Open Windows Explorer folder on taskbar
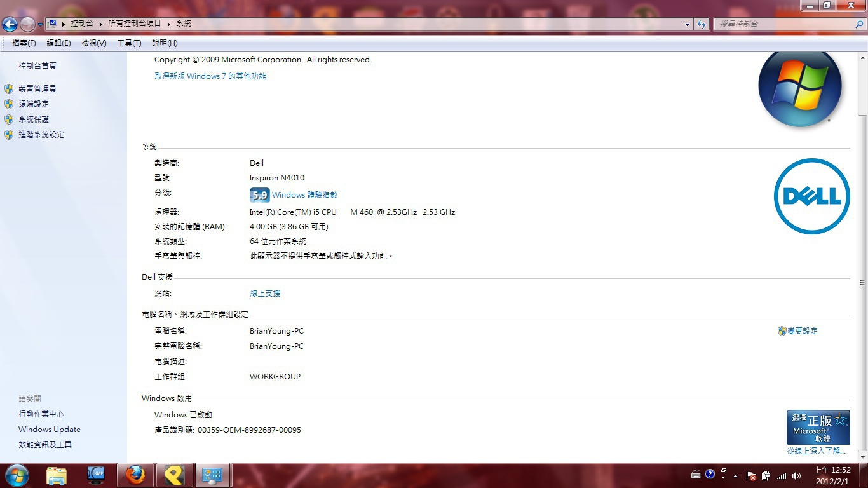Image resolution: width=868 pixels, height=488 pixels. pos(57,475)
